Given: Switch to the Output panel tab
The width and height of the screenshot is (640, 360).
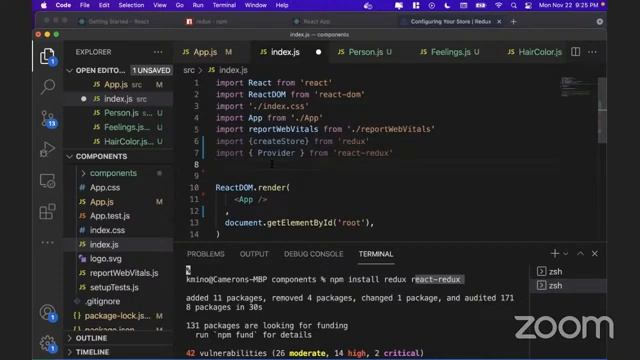Looking at the screenshot, I should tap(254, 254).
